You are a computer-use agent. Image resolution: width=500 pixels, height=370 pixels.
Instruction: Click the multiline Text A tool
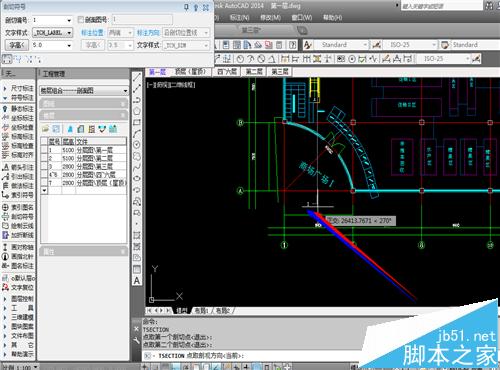click(137, 281)
